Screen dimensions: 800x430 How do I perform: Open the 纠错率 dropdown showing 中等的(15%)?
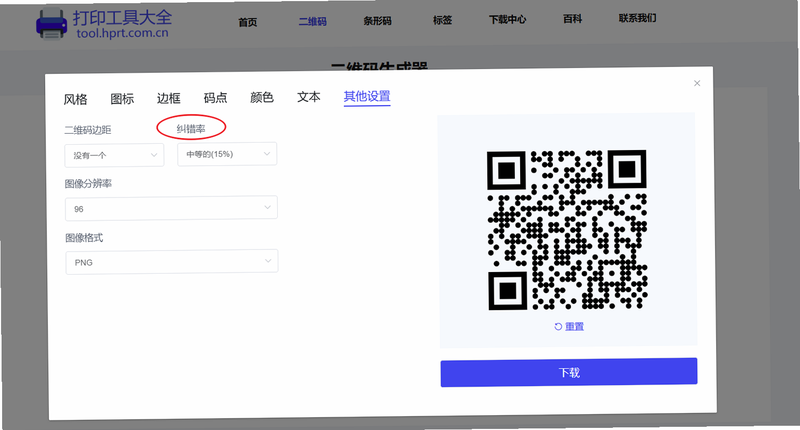[227, 154]
